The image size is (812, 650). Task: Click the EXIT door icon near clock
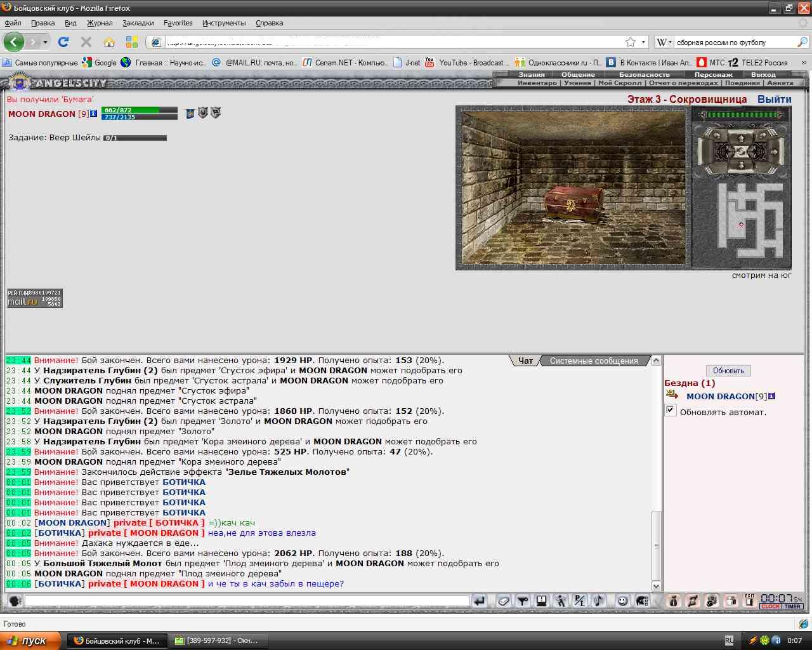(750, 600)
